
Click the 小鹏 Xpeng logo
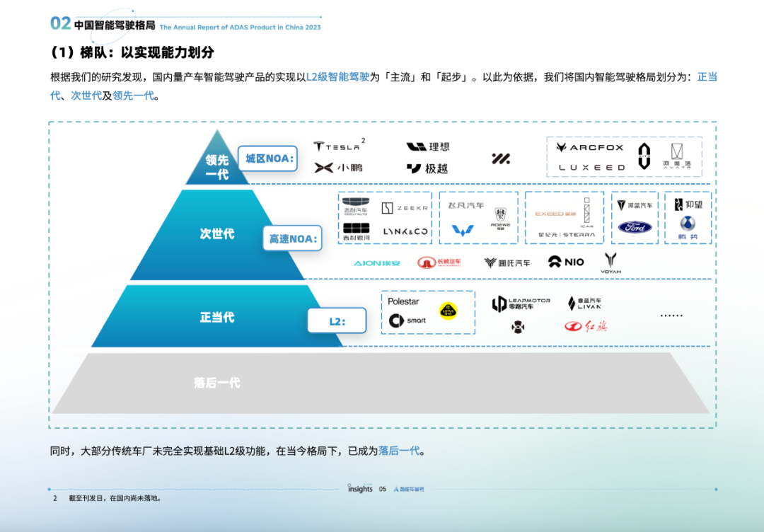[x=338, y=169]
